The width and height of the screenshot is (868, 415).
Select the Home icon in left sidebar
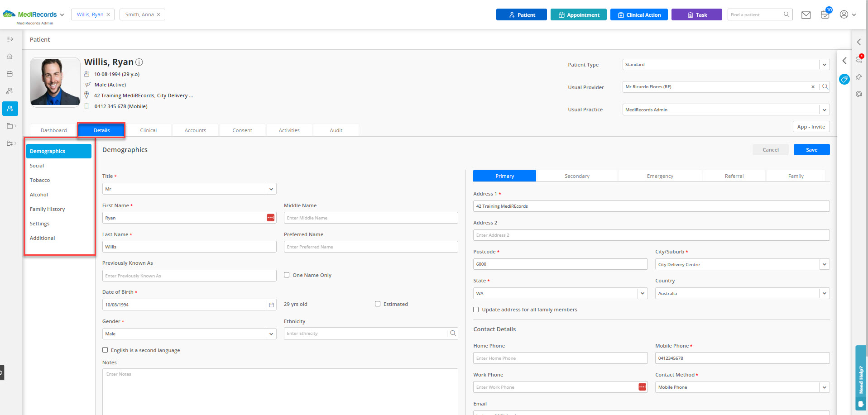(x=10, y=56)
